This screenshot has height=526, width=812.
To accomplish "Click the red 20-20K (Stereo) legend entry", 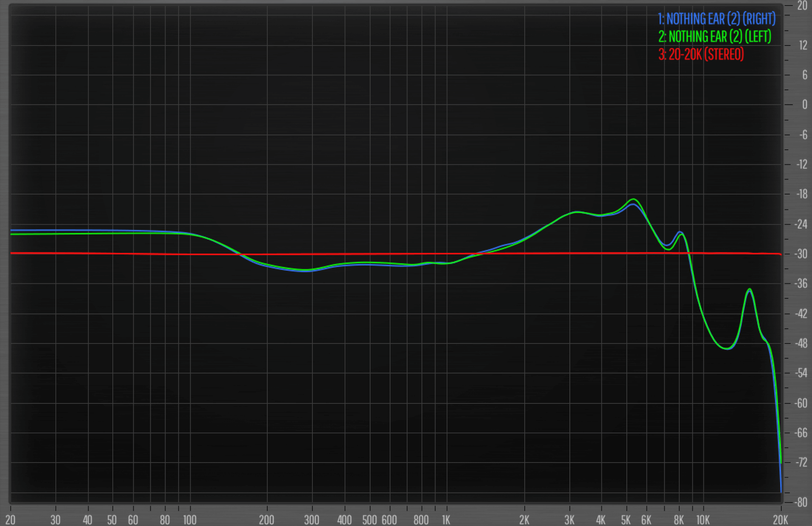I will (701, 54).
